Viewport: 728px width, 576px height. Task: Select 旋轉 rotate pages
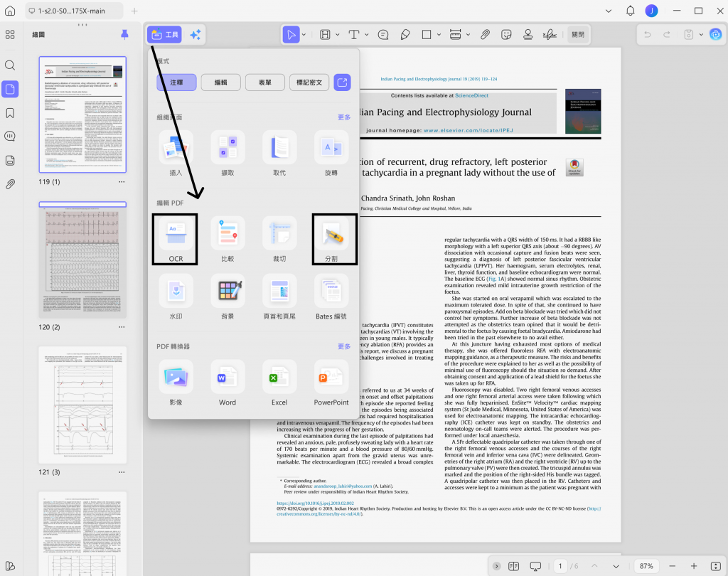click(x=331, y=154)
